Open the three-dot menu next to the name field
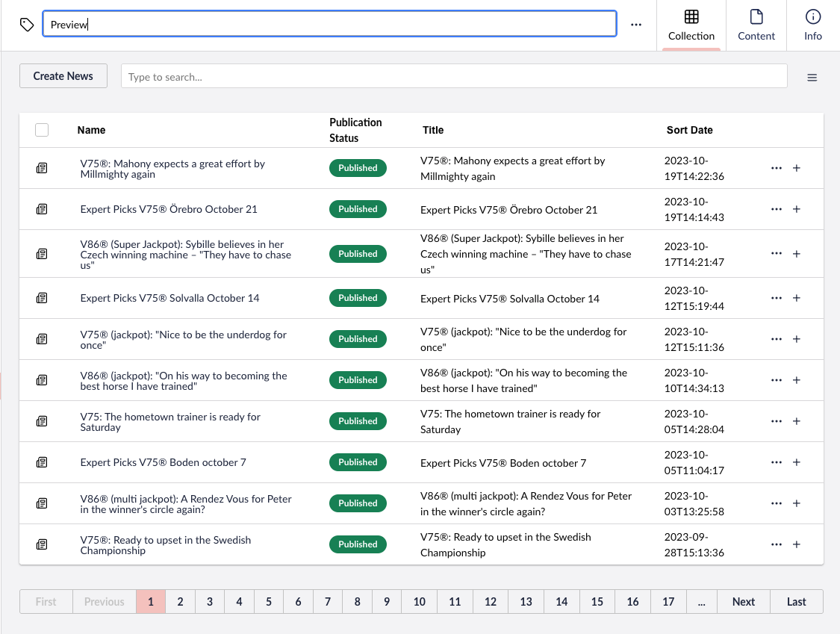 coord(636,25)
